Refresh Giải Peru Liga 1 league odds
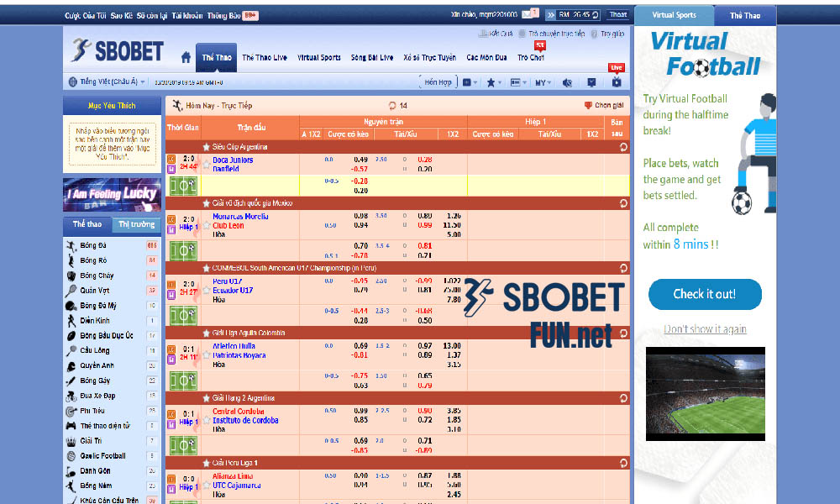The width and height of the screenshot is (840, 504). (x=623, y=463)
